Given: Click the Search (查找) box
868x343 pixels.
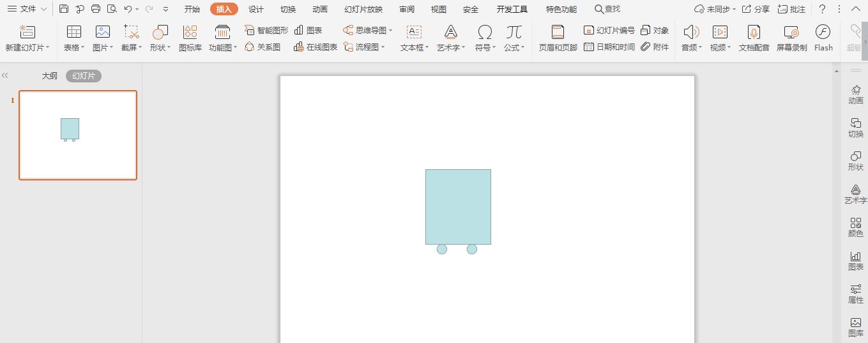Looking at the screenshot, I should pos(607,9).
